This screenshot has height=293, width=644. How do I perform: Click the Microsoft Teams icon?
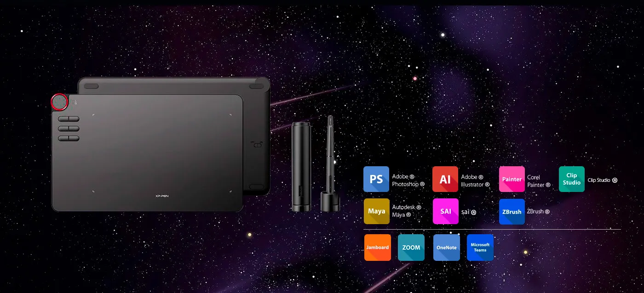point(480,248)
